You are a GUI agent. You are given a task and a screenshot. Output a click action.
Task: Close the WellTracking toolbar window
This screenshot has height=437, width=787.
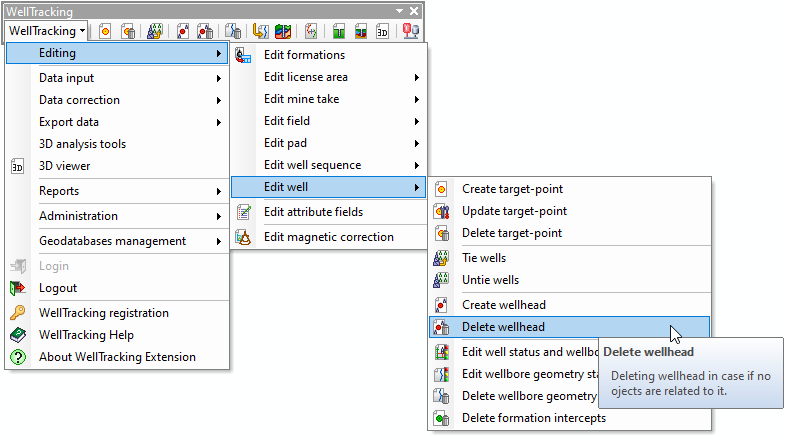(x=414, y=11)
